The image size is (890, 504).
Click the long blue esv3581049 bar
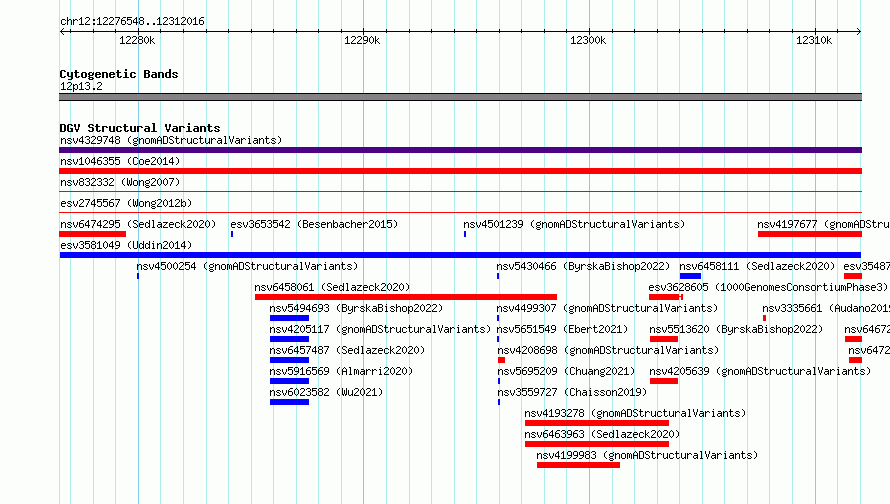coord(460,255)
